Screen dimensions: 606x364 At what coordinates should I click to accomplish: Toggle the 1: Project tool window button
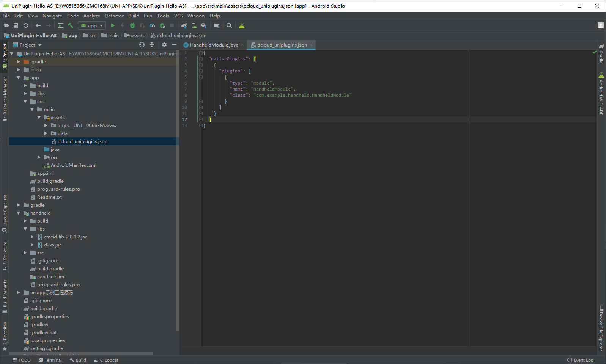(x=5, y=56)
